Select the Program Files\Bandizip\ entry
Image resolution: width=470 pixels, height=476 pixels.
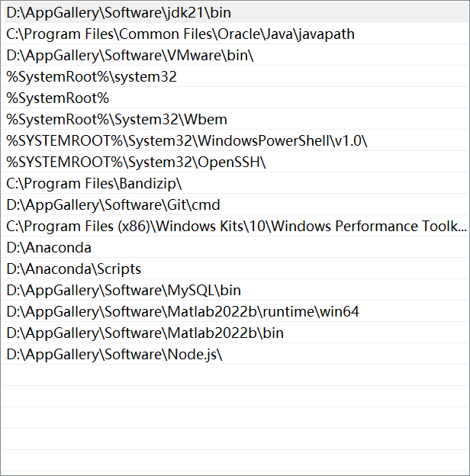235,183
